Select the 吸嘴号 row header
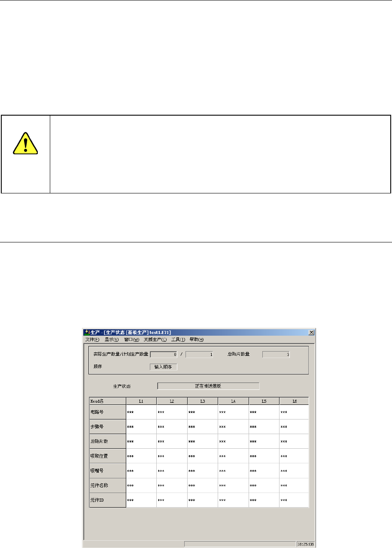 (x=107, y=471)
